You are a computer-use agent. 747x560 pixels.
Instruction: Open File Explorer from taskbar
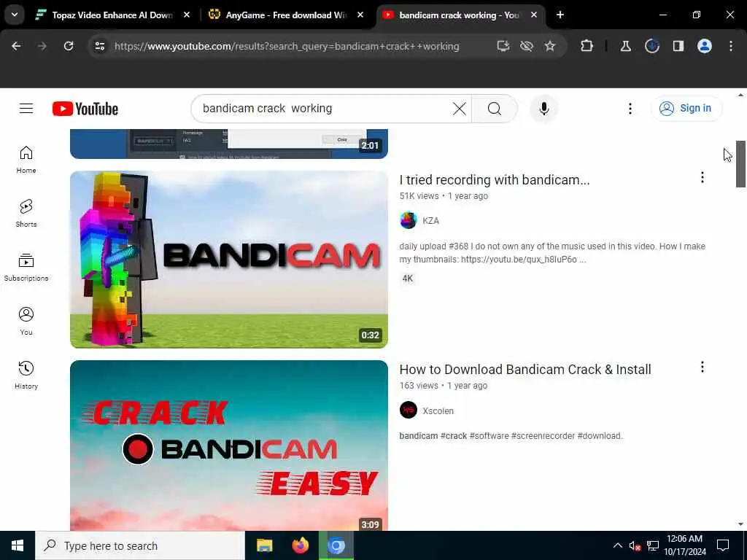coord(264,545)
